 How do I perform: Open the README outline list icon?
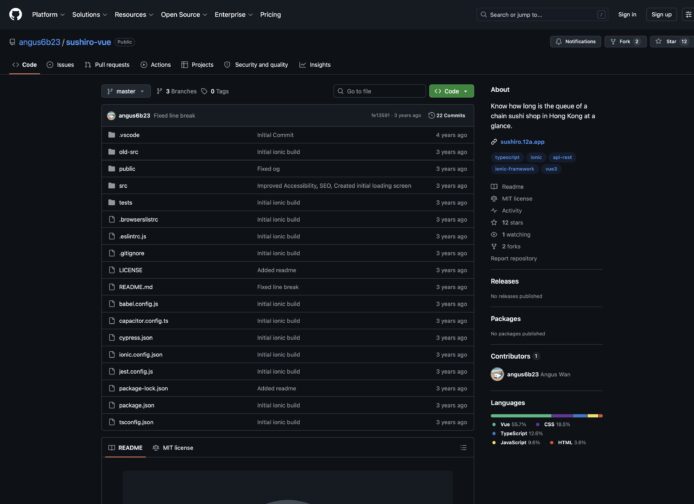(x=463, y=448)
